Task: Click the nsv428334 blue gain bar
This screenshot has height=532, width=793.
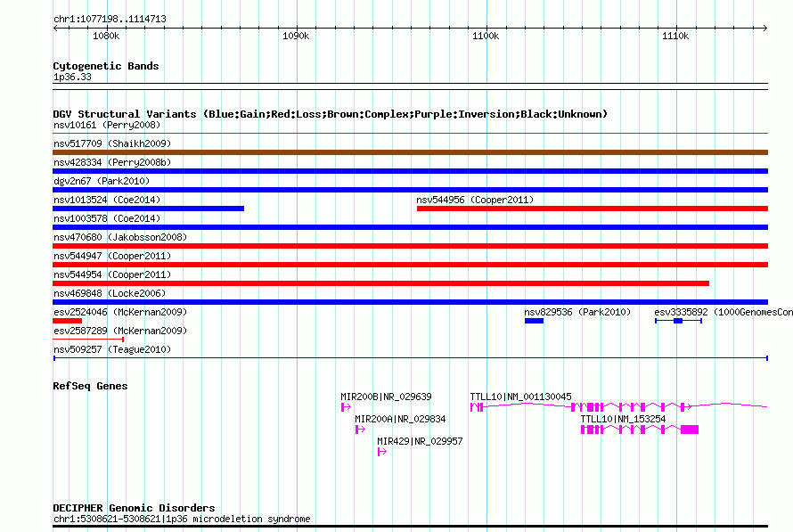Action: (410, 171)
